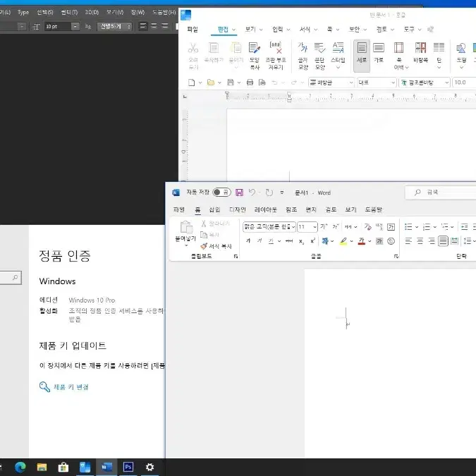Image resolution: width=476 pixels, height=476 pixels.
Task: Pick Word red font color button
Action: [x=361, y=241]
